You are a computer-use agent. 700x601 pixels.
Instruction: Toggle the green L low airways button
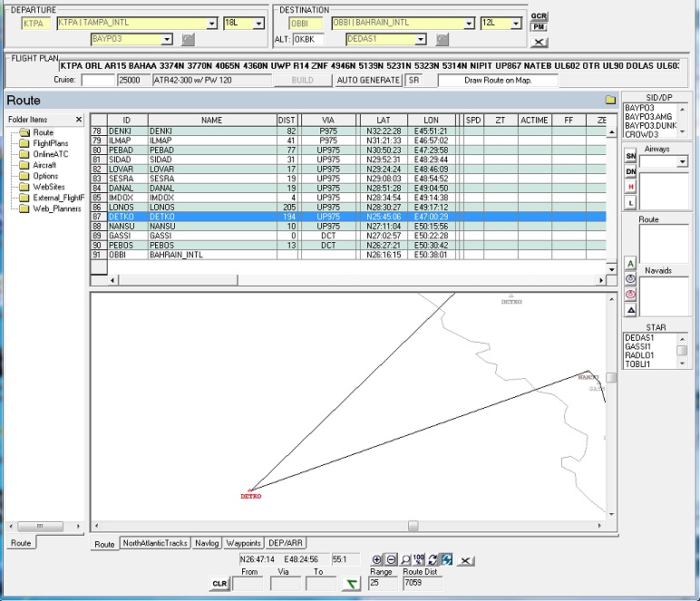pos(630,202)
